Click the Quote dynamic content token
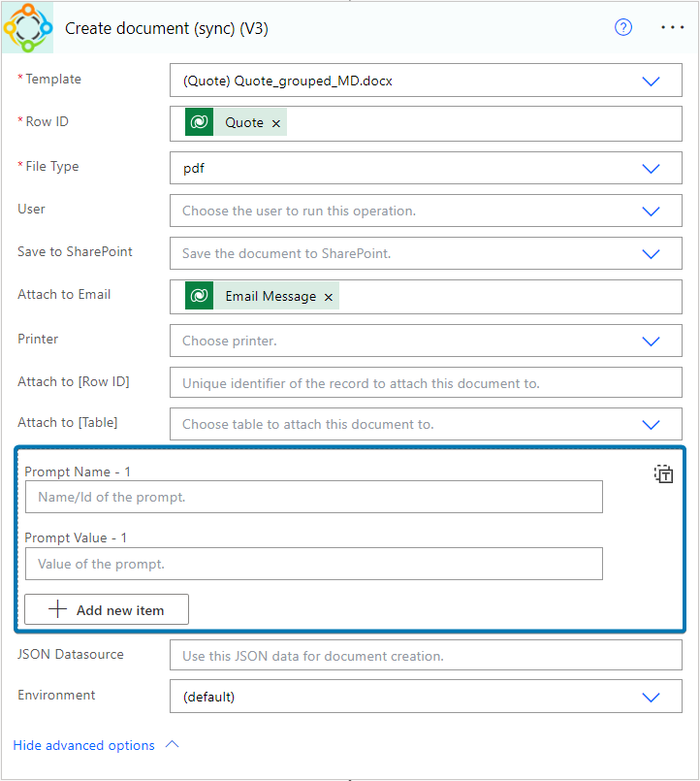Image resolution: width=700 pixels, height=781 pixels. click(236, 122)
